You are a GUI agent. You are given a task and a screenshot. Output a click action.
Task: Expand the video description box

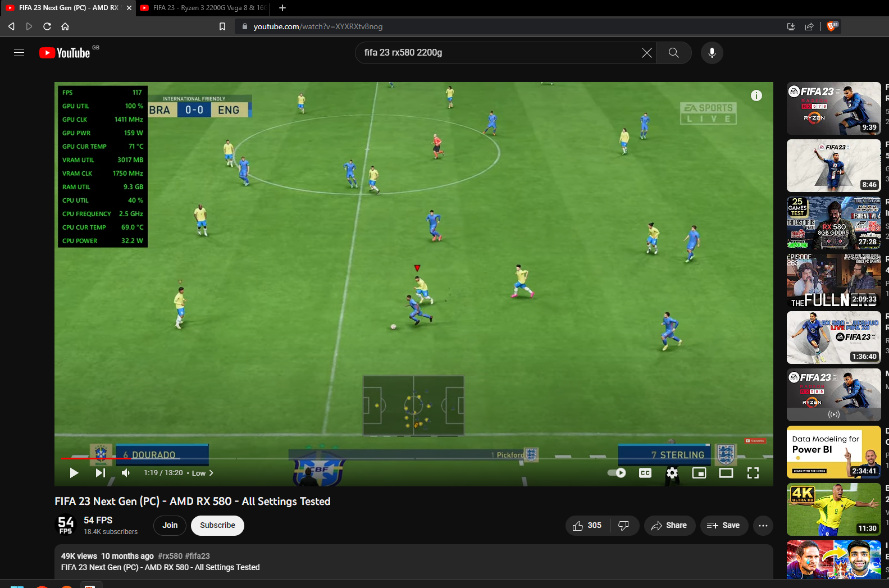[x=413, y=562]
